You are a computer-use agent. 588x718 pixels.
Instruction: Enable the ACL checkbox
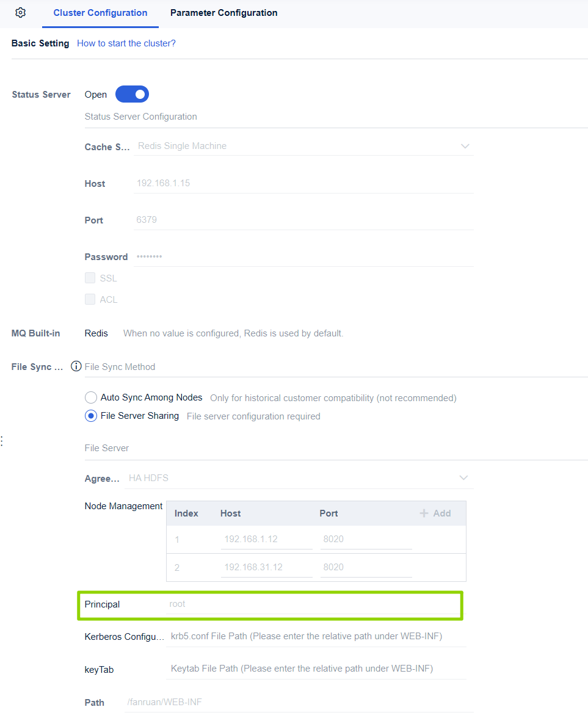click(x=90, y=300)
